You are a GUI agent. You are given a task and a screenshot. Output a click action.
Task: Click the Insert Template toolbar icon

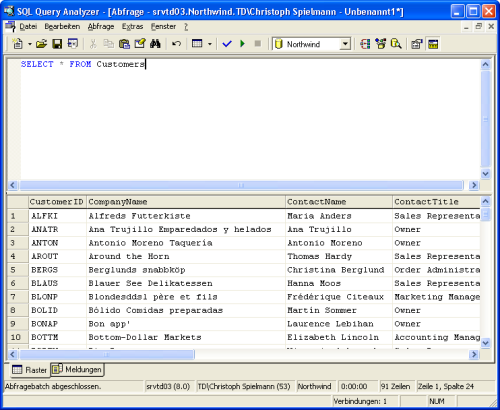tap(73, 44)
